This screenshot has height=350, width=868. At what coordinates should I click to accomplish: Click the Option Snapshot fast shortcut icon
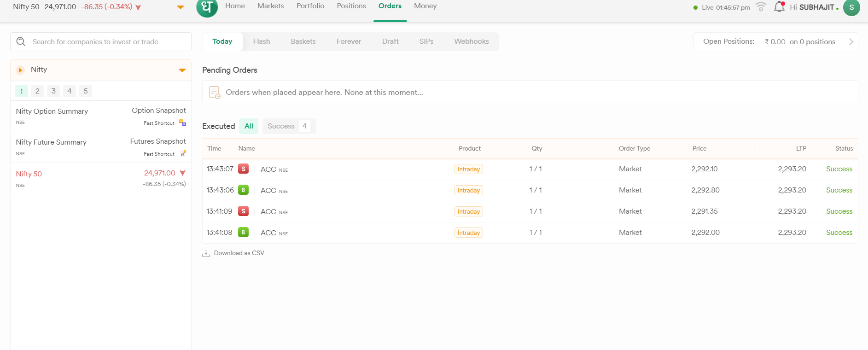182,123
